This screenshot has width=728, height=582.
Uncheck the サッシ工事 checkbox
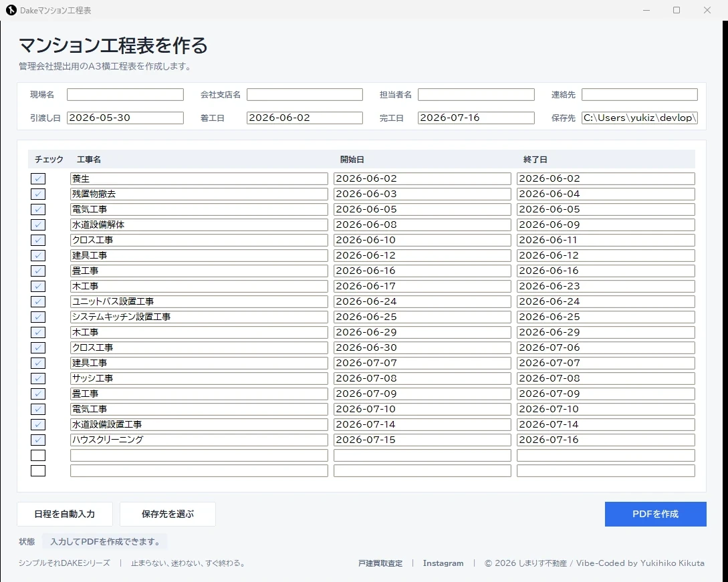[x=38, y=378]
